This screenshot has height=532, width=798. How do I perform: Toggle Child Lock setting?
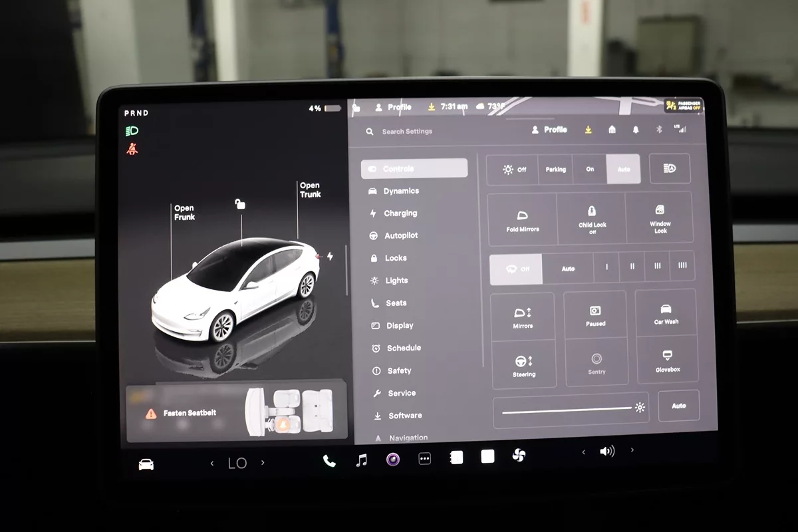pos(592,219)
